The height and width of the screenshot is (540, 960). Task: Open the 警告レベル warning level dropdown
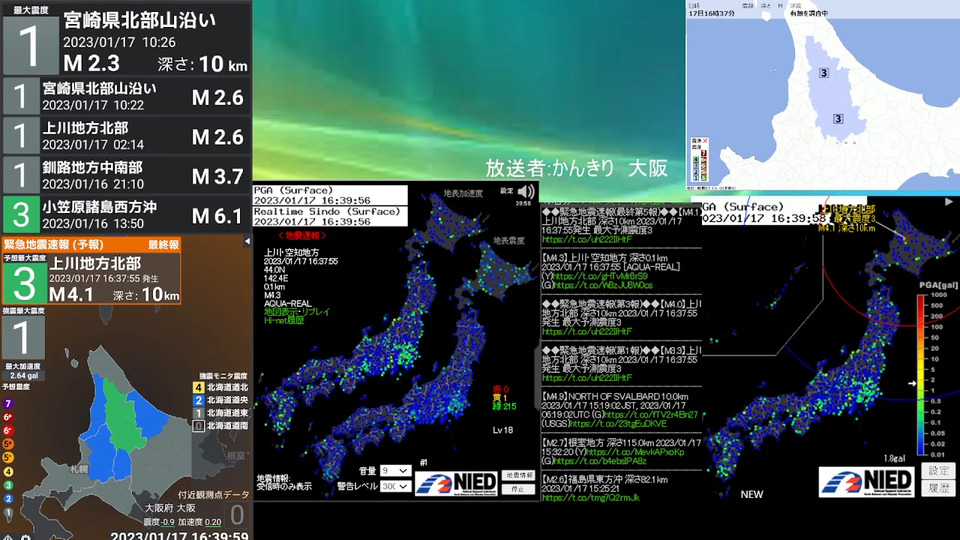(395, 486)
